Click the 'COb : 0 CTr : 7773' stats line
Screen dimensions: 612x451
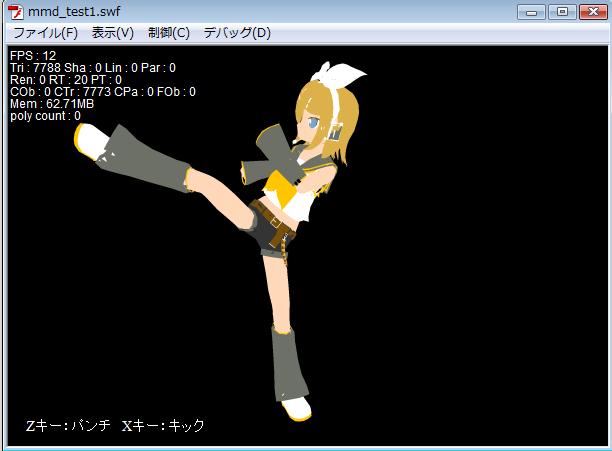pyautogui.click(x=103, y=92)
